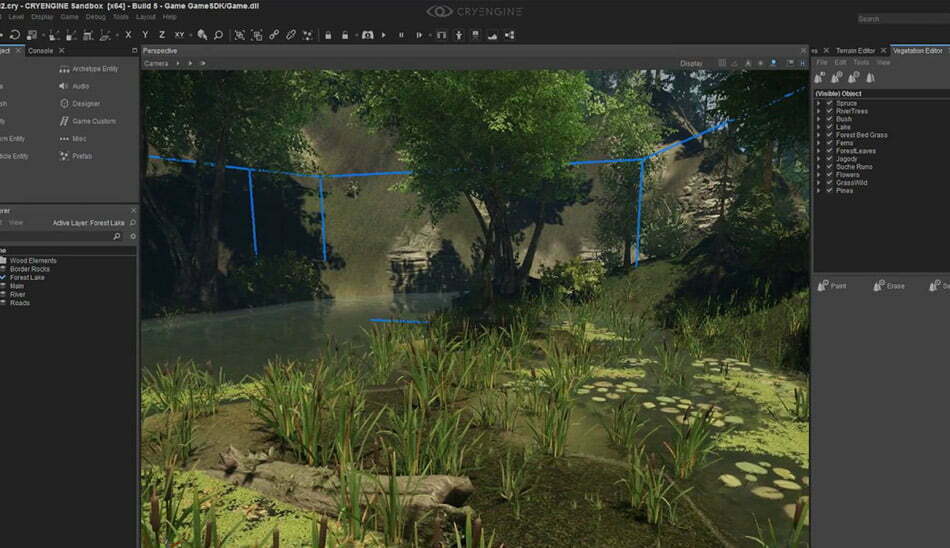The image size is (950, 548).
Task: Toggle visibility of the Ferns vegetation group
Action: click(x=829, y=142)
